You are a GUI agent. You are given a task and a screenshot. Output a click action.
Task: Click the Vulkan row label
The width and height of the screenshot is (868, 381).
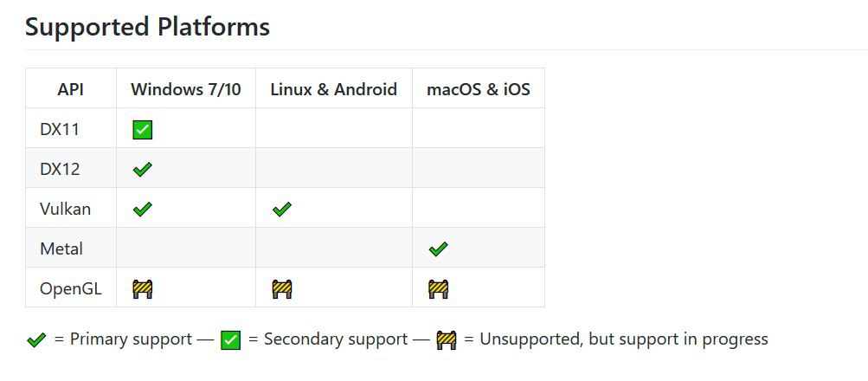click(x=65, y=210)
